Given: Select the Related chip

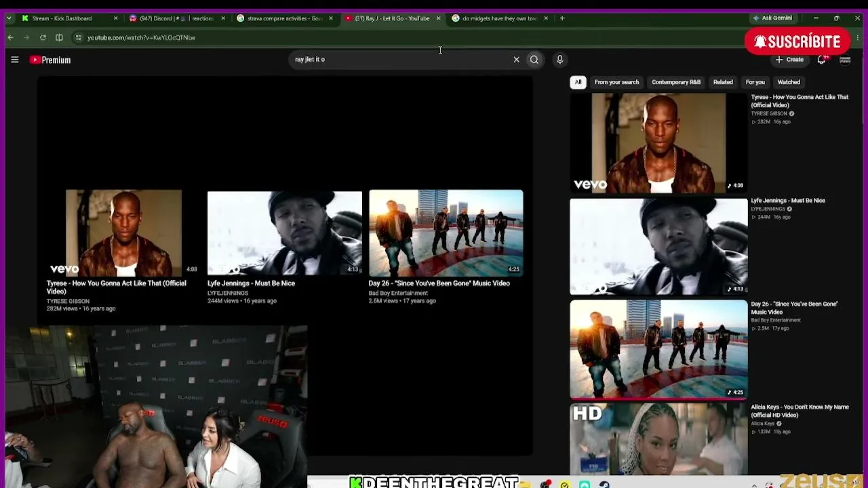Looking at the screenshot, I should tap(723, 82).
